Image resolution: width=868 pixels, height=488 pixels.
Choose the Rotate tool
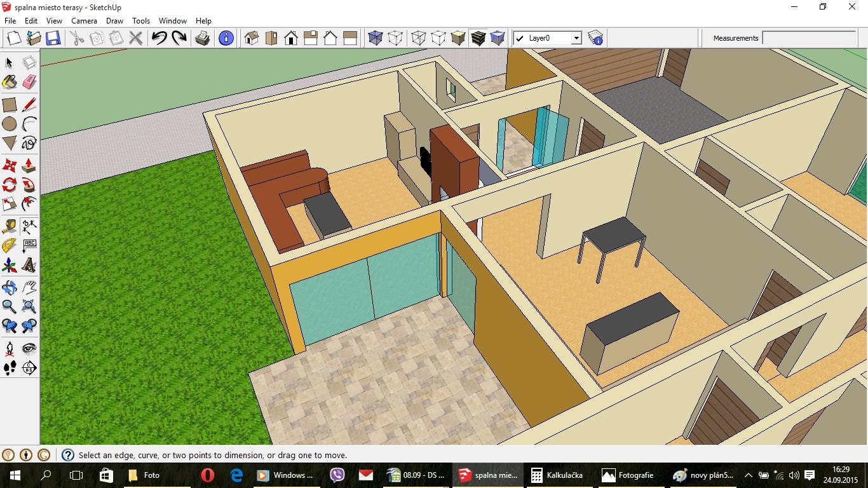pyautogui.click(x=10, y=185)
